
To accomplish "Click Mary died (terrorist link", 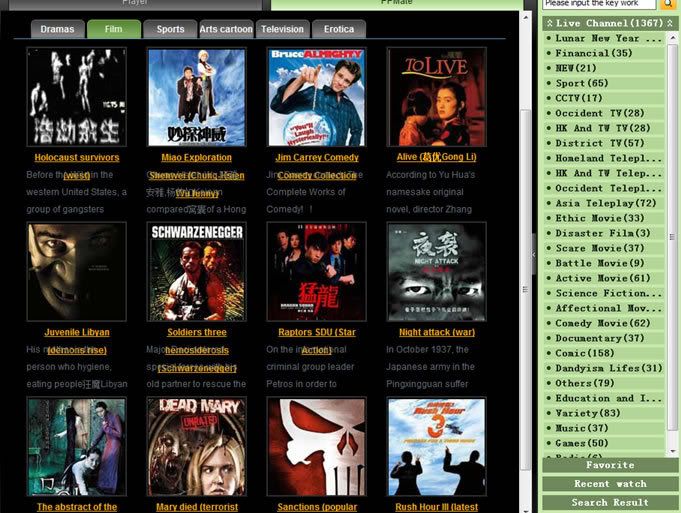I will [197, 507].
